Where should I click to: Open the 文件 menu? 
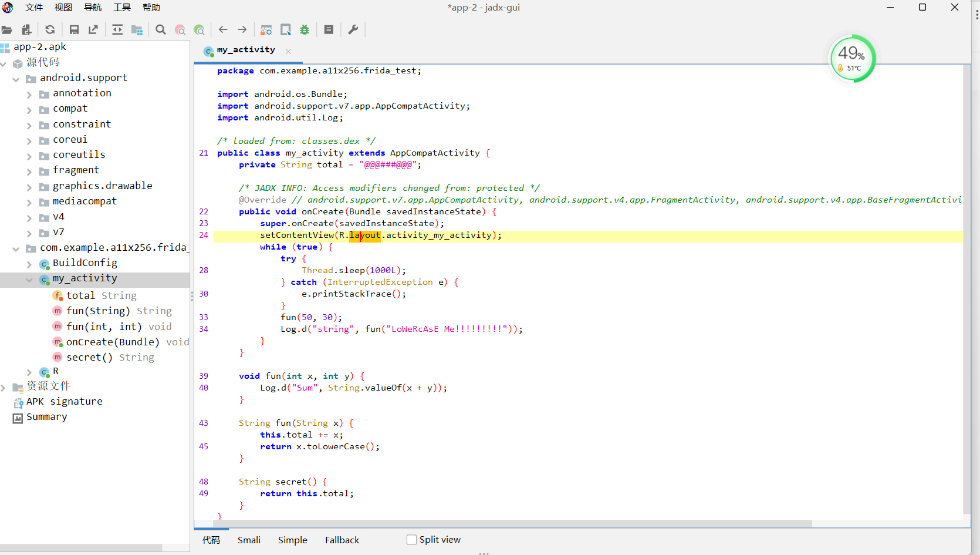pos(34,8)
